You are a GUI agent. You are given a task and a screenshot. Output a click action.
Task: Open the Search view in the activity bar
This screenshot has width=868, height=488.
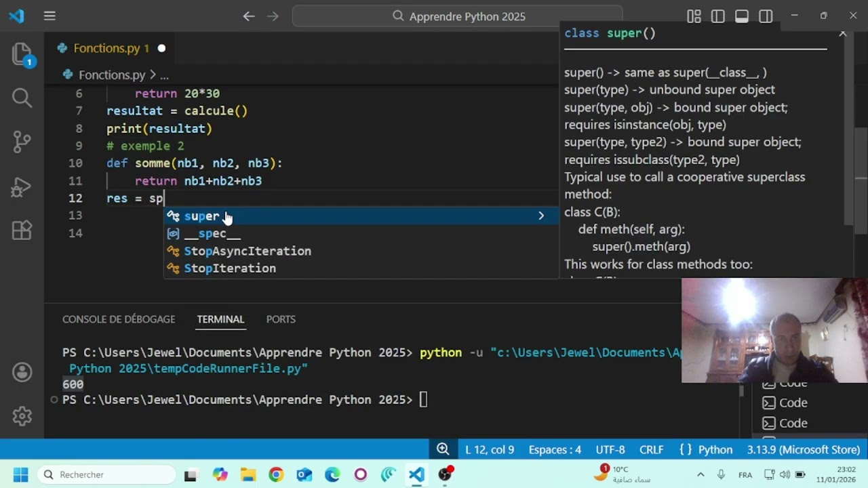tap(22, 98)
